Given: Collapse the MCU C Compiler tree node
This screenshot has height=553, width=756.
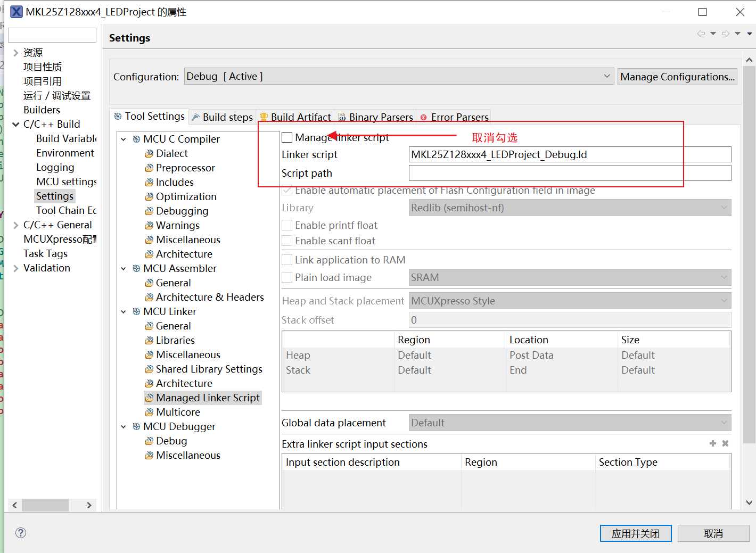Looking at the screenshot, I should coord(124,139).
